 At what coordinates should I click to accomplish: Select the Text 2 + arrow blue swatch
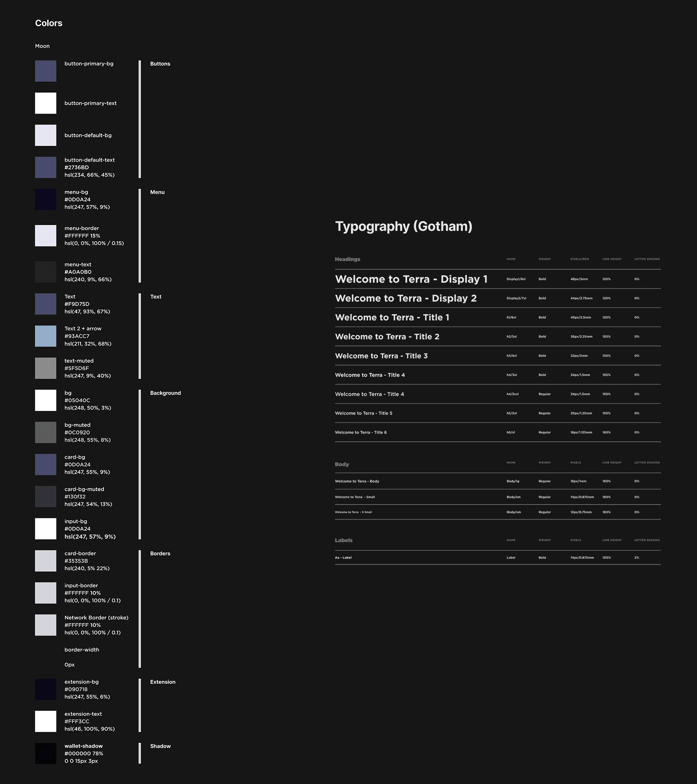[x=46, y=336]
